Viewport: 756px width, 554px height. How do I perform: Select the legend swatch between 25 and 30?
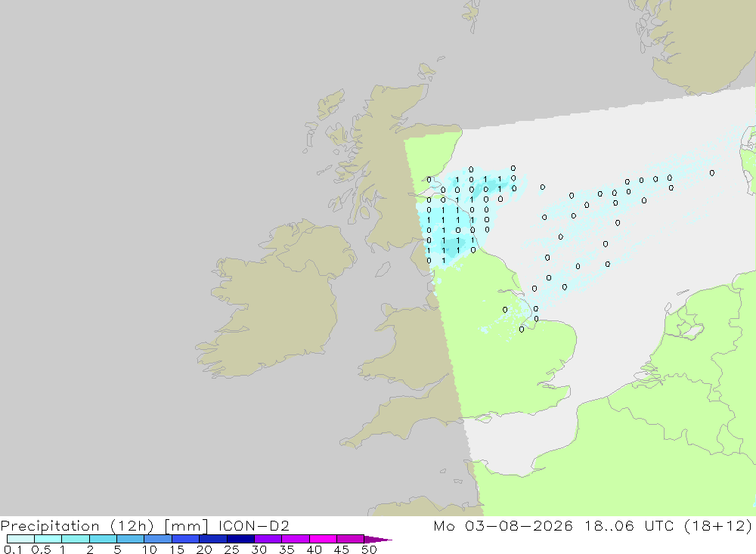[240, 539]
